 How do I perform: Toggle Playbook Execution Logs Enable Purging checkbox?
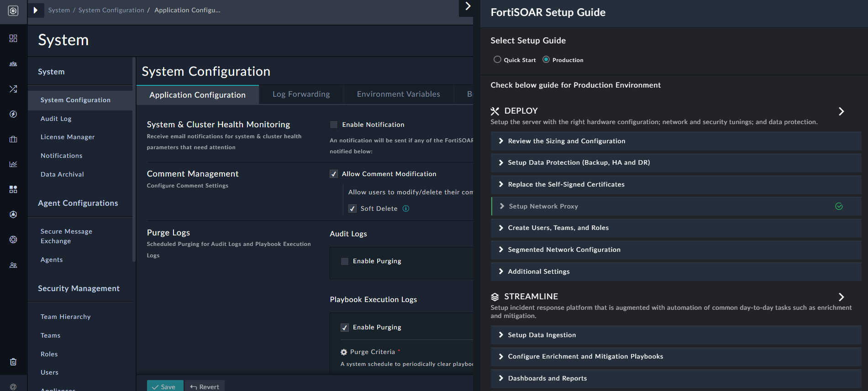pyautogui.click(x=345, y=328)
